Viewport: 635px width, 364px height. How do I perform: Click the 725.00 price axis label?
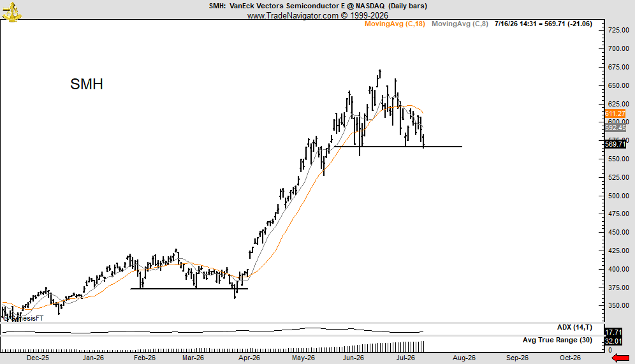pyautogui.click(x=619, y=31)
